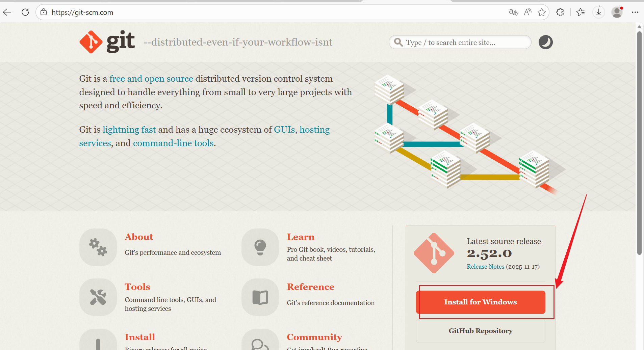View site info via the lock icon
644x350 pixels.
click(44, 12)
